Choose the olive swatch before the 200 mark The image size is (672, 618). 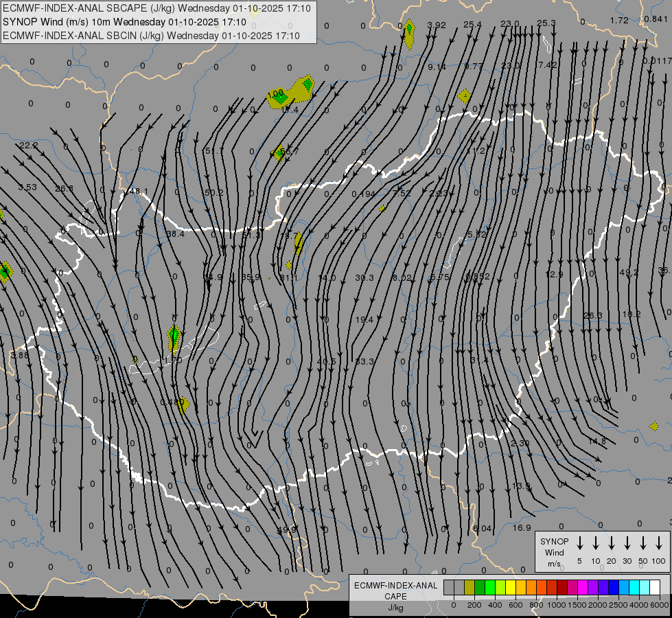click(470, 587)
